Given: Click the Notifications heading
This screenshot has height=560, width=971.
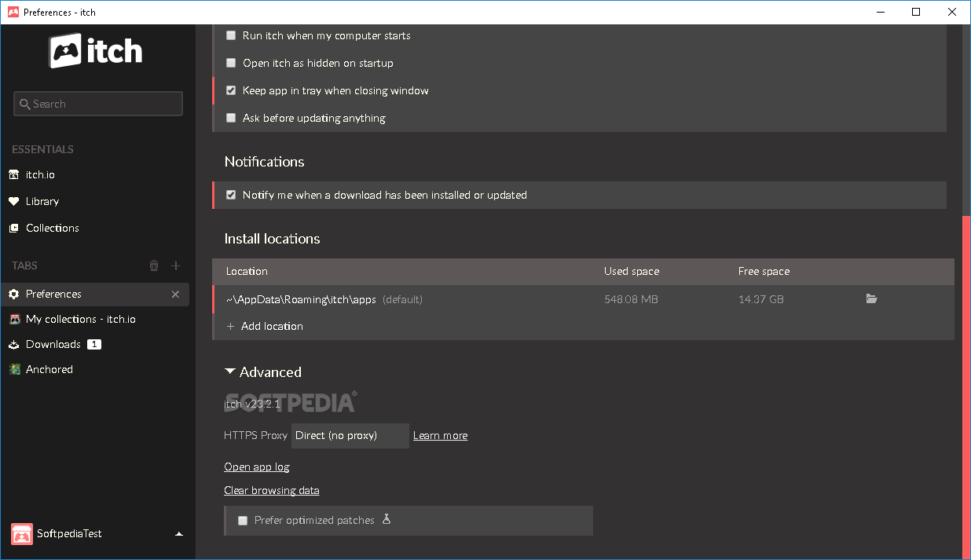Looking at the screenshot, I should click(264, 162).
